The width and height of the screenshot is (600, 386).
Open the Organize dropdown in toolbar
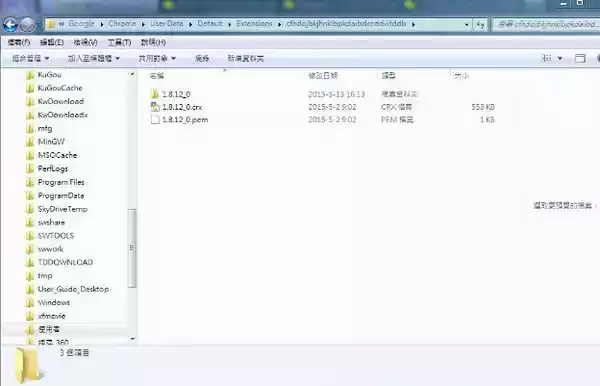tap(31, 58)
